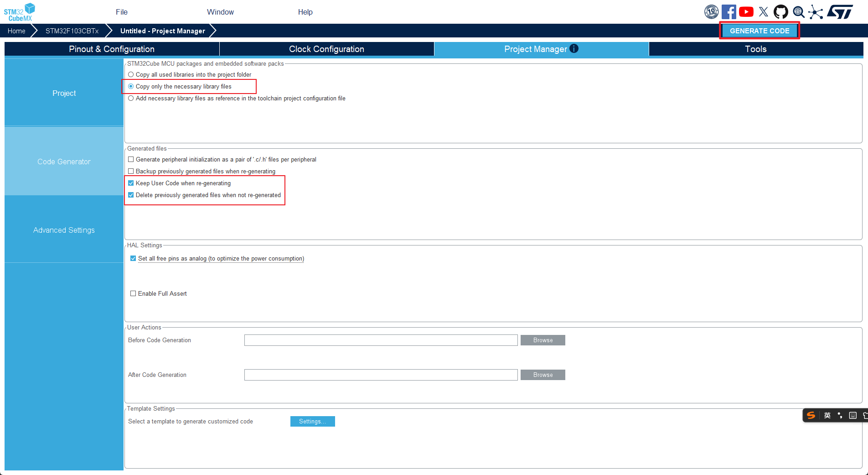Open the Facebook icon link
Screen dimensions: 868x475
click(728, 12)
